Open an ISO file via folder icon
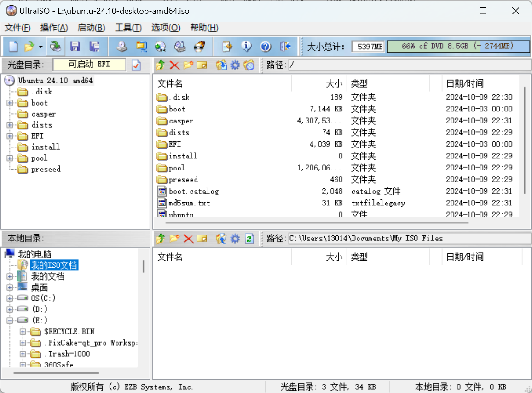 (29, 46)
